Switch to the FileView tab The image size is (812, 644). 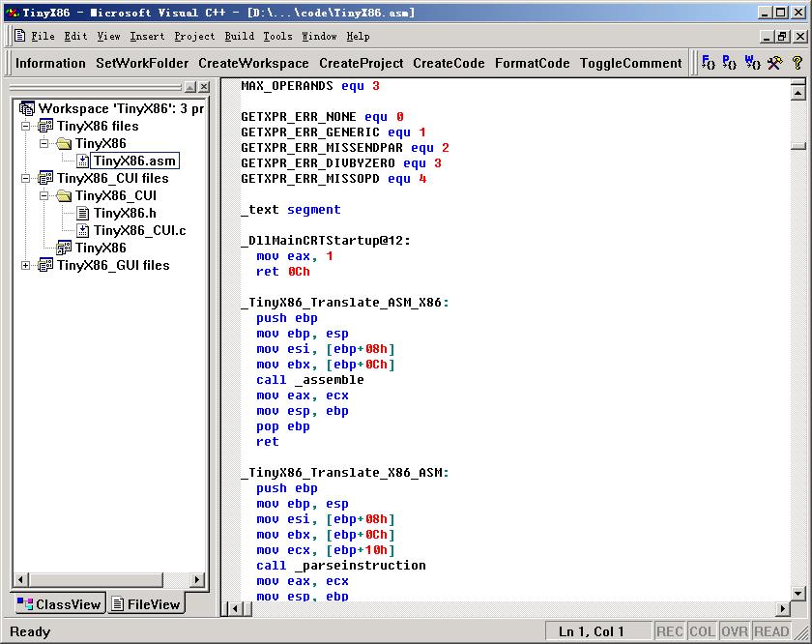pos(147,604)
